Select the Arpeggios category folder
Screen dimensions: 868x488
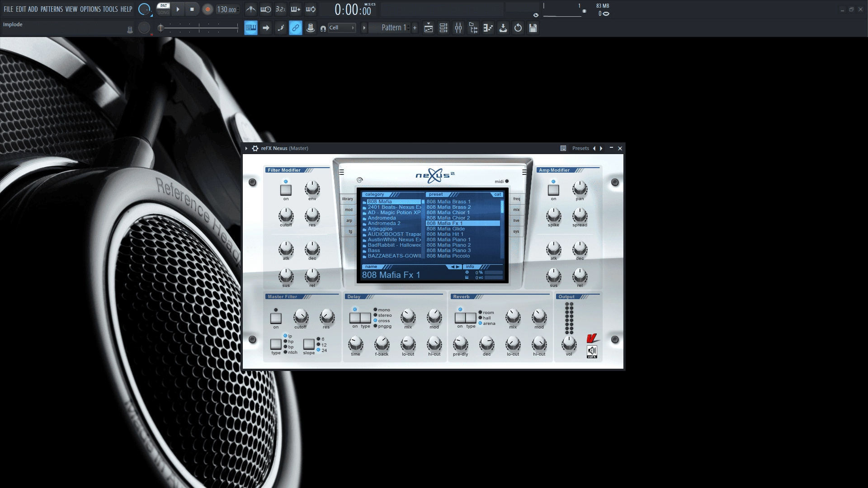pos(392,229)
